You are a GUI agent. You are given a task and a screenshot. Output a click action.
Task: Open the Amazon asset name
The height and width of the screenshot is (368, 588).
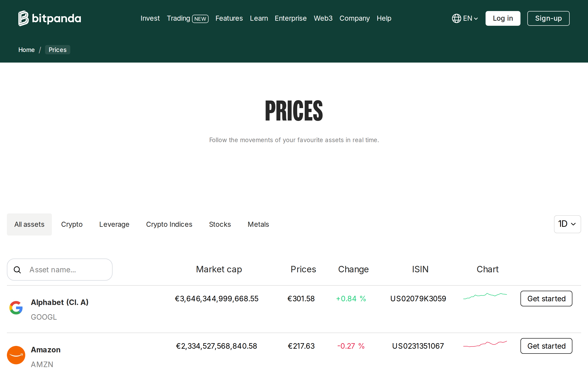[x=46, y=350]
